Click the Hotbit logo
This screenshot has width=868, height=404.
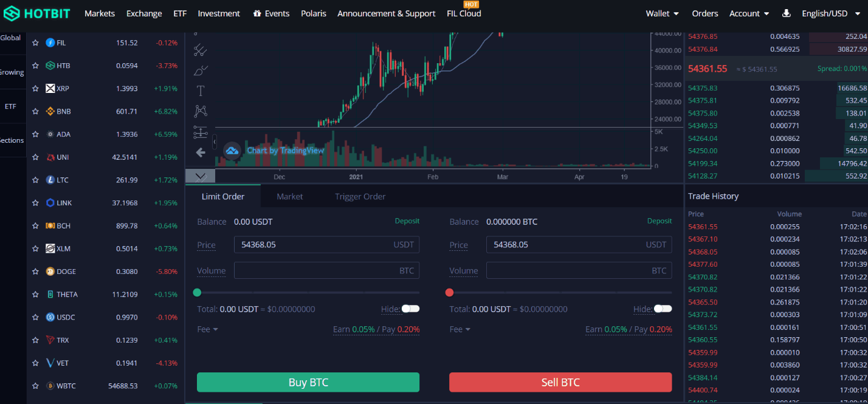37,13
